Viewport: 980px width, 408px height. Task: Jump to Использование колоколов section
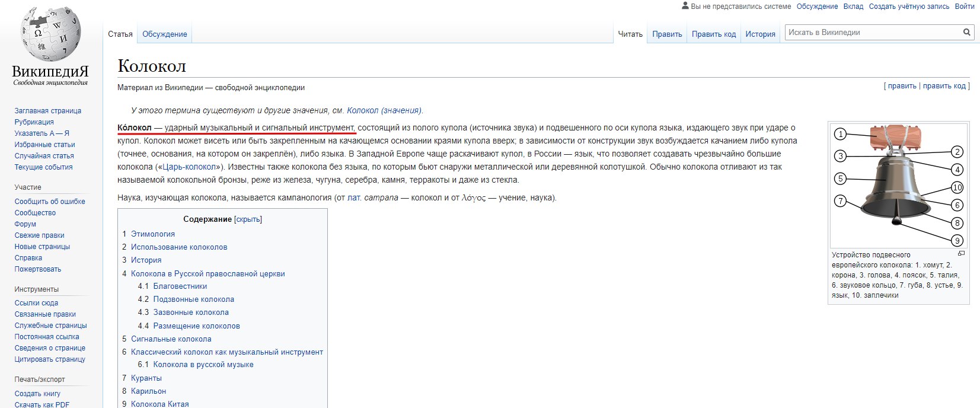point(179,247)
